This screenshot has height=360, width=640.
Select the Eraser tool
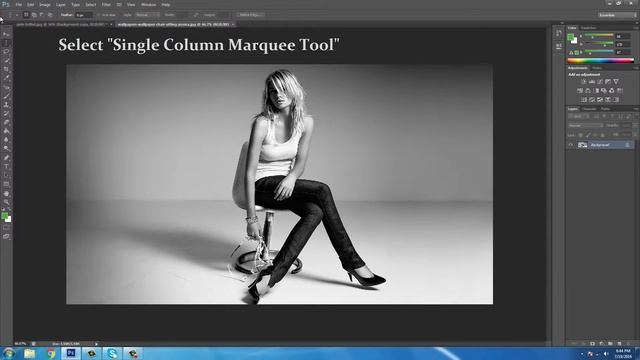coord(6,122)
